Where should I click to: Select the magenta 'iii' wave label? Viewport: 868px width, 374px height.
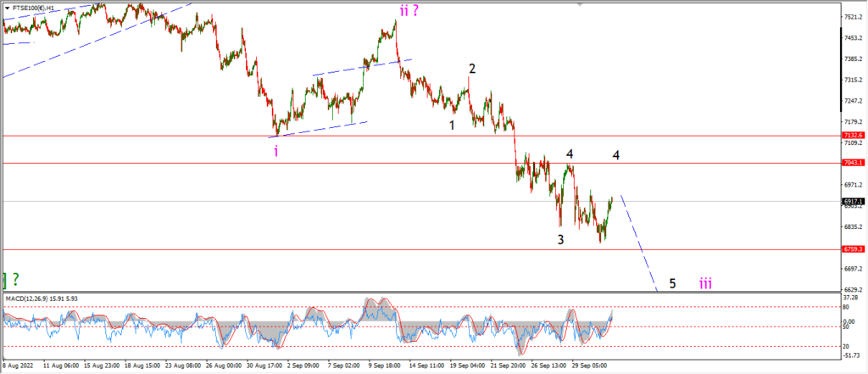705,284
